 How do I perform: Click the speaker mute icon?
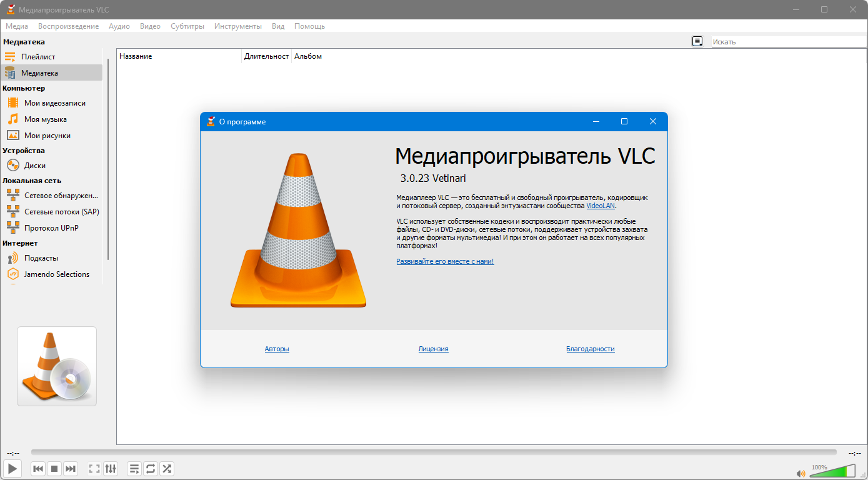point(801,473)
